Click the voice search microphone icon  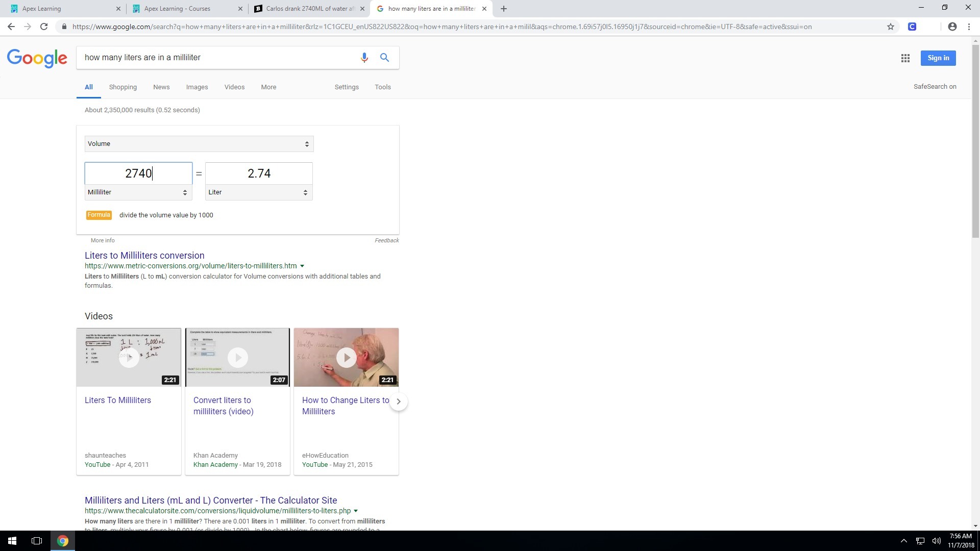364,58
